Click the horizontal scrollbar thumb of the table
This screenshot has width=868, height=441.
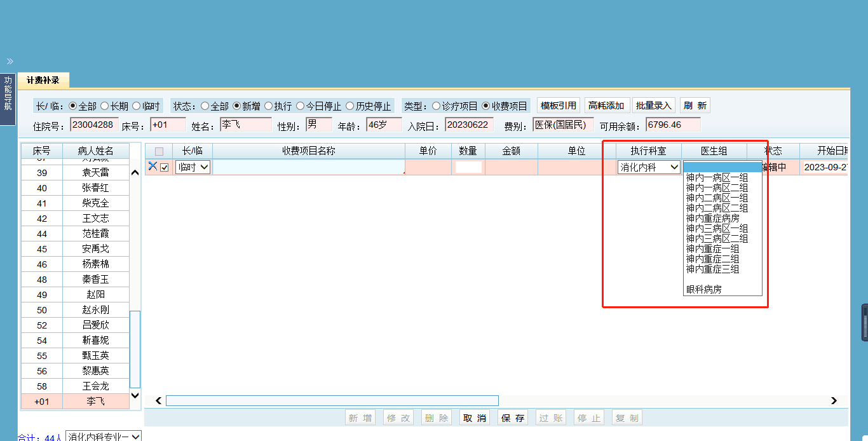pos(332,401)
